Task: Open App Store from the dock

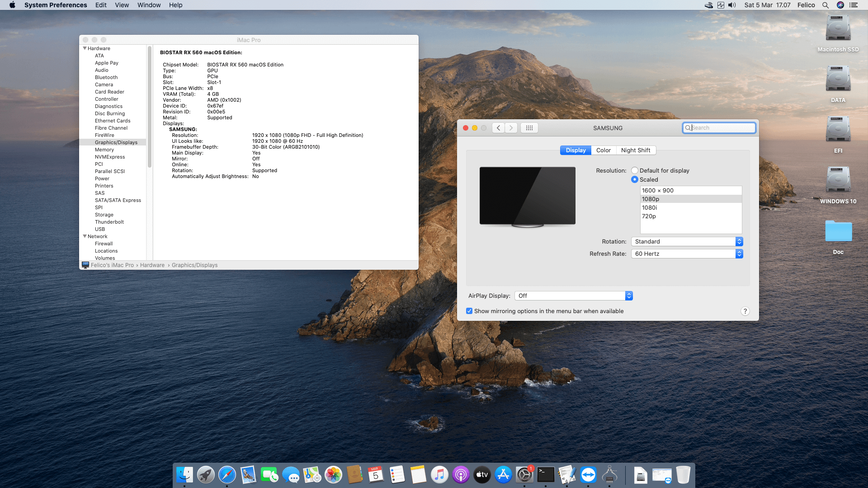Action: [503, 475]
